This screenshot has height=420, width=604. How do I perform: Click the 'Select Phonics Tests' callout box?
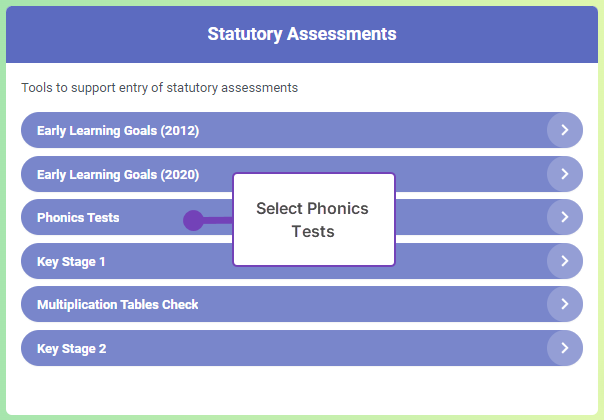click(313, 220)
